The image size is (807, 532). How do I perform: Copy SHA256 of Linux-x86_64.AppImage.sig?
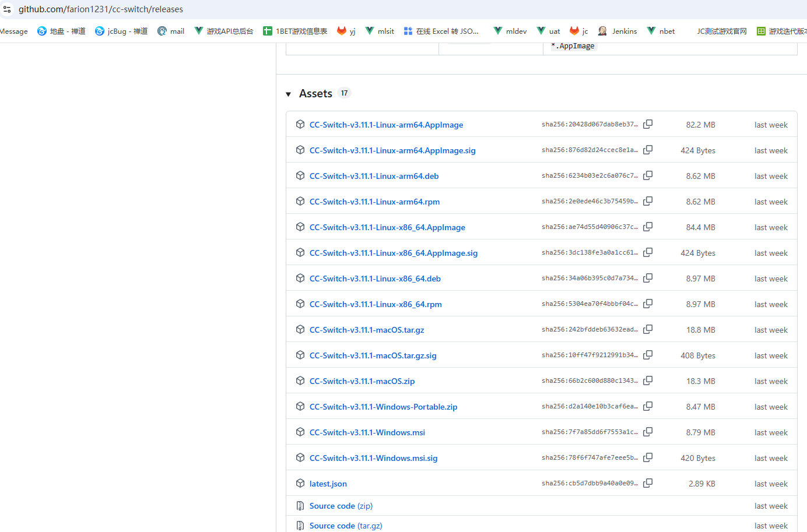[648, 252]
